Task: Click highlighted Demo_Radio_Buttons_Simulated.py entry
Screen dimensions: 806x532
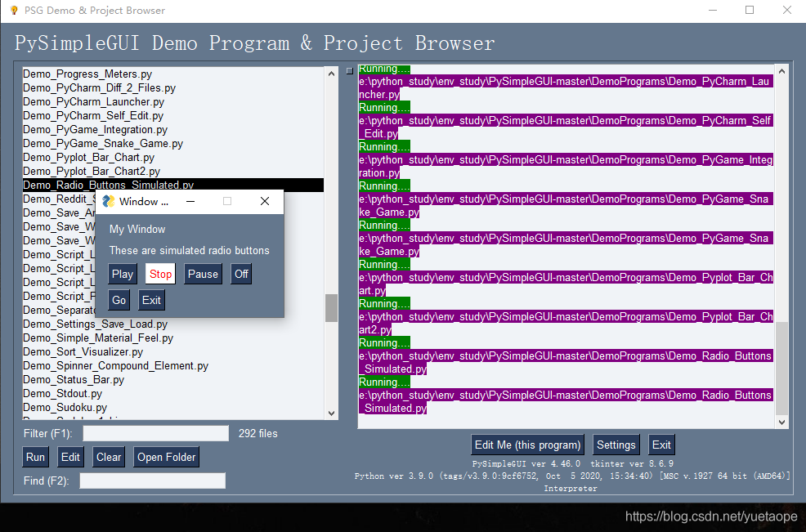Action: pyautogui.click(x=173, y=185)
